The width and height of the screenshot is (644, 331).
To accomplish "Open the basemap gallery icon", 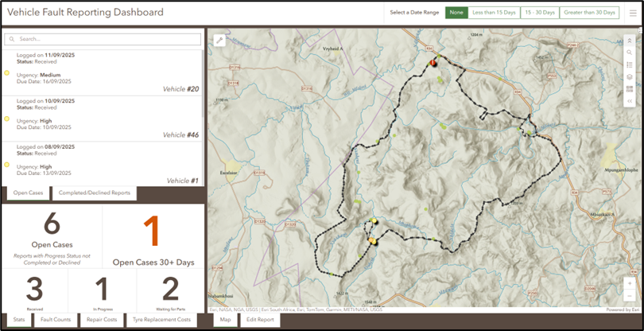I will tap(629, 89).
